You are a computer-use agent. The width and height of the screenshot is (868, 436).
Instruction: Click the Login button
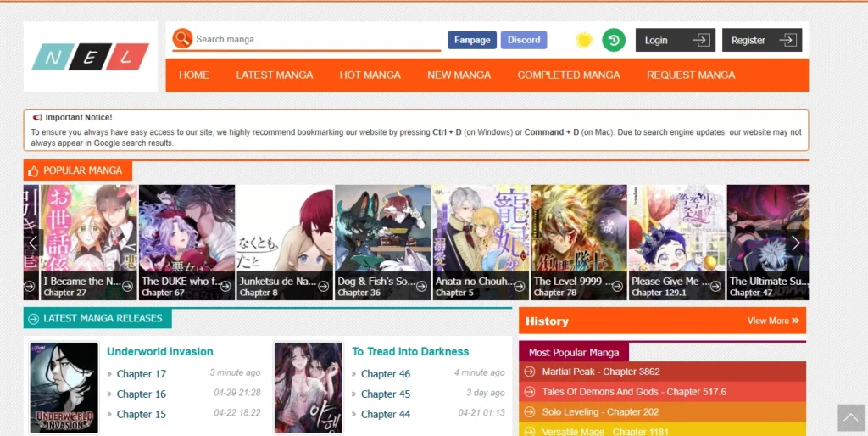tap(676, 40)
